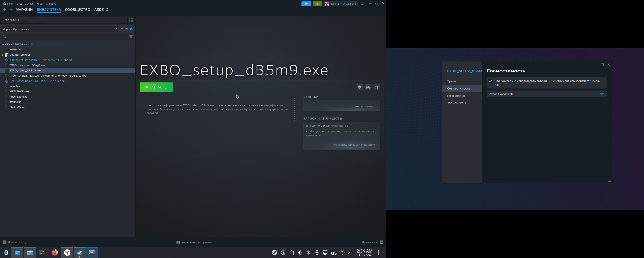Select Stalker2.exe in the library
The height and width of the screenshot is (258, 644).
tap(67, 107)
